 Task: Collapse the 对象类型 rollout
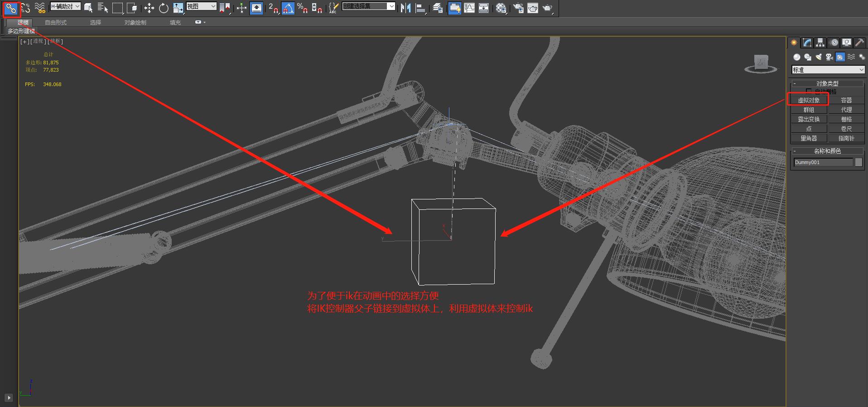827,83
